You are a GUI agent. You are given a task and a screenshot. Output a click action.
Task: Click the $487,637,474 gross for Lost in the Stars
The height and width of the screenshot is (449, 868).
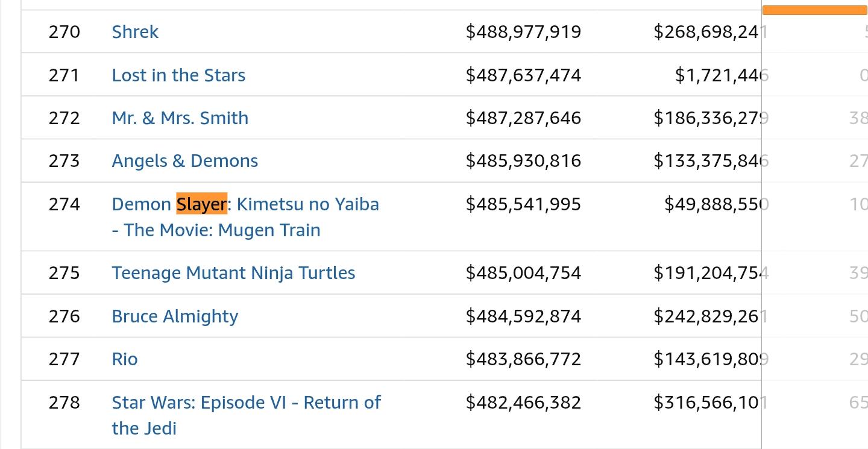click(523, 75)
